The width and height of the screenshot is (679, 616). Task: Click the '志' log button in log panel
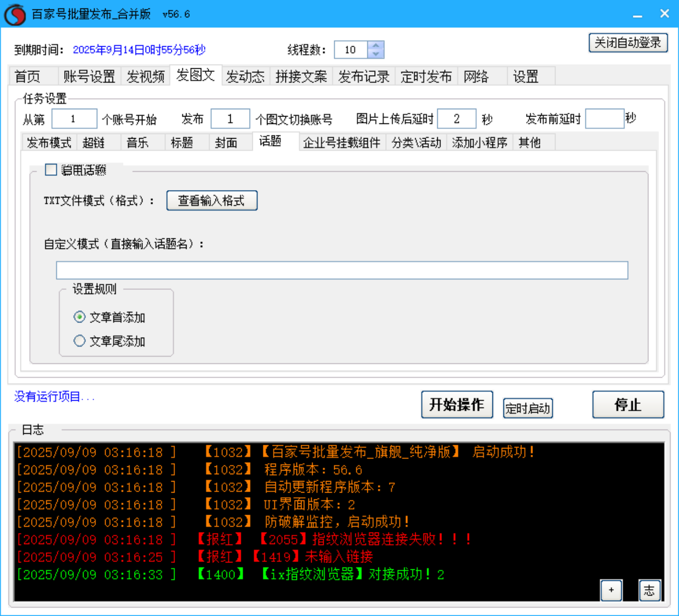click(x=650, y=590)
